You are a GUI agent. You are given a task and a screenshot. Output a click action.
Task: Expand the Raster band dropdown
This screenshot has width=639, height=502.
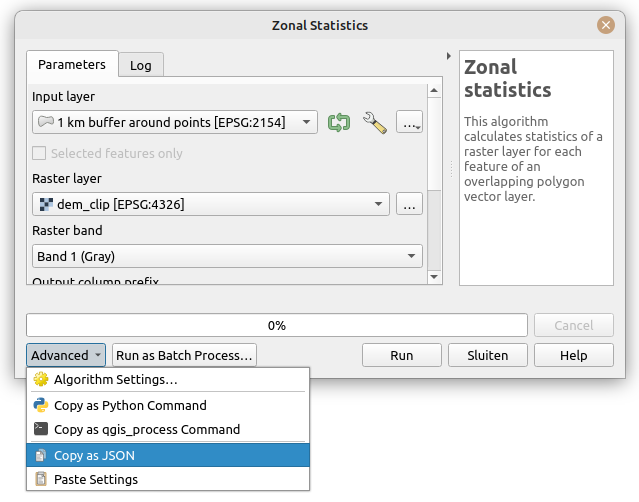point(227,256)
